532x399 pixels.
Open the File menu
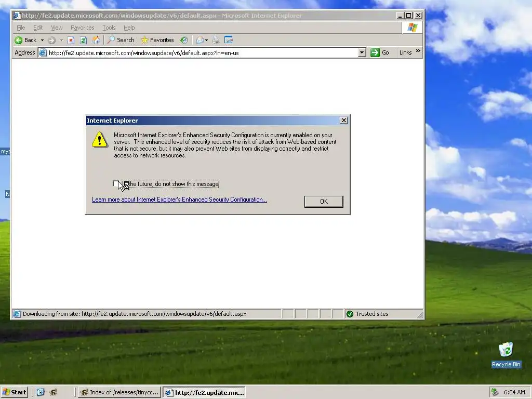tap(21, 28)
